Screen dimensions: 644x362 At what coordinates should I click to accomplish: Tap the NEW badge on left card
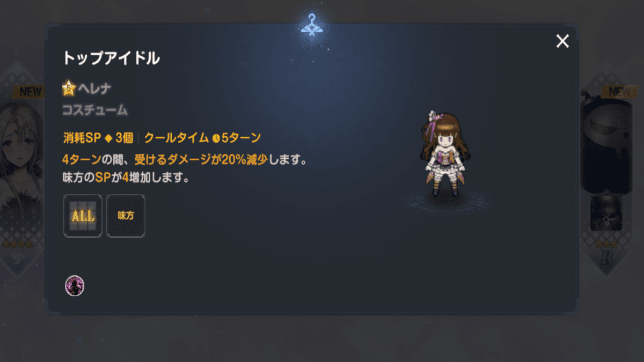[28, 92]
